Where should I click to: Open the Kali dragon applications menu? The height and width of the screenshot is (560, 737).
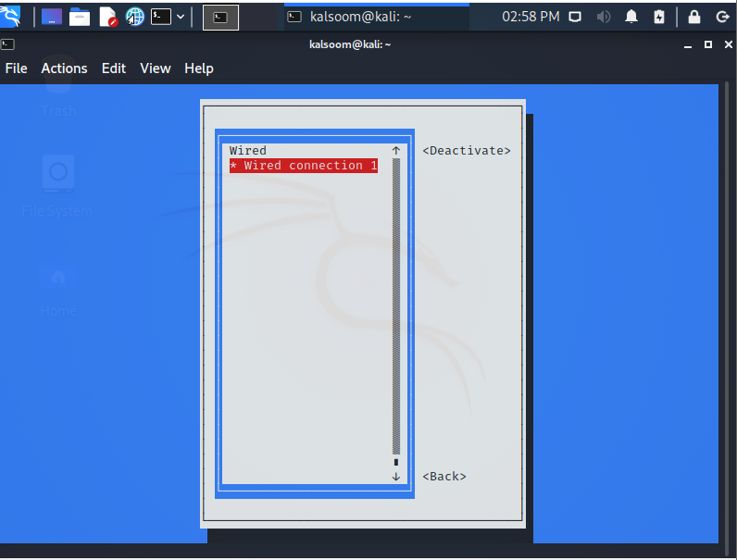10,17
